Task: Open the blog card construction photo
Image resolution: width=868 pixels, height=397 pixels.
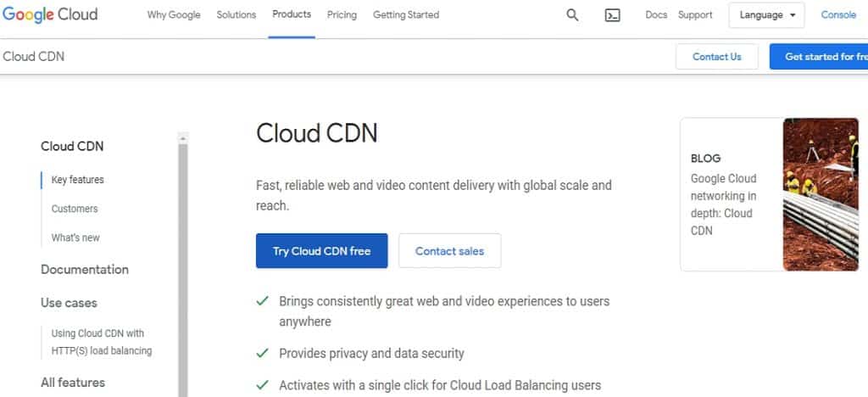Action: pyautogui.click(x=821, y=194)
